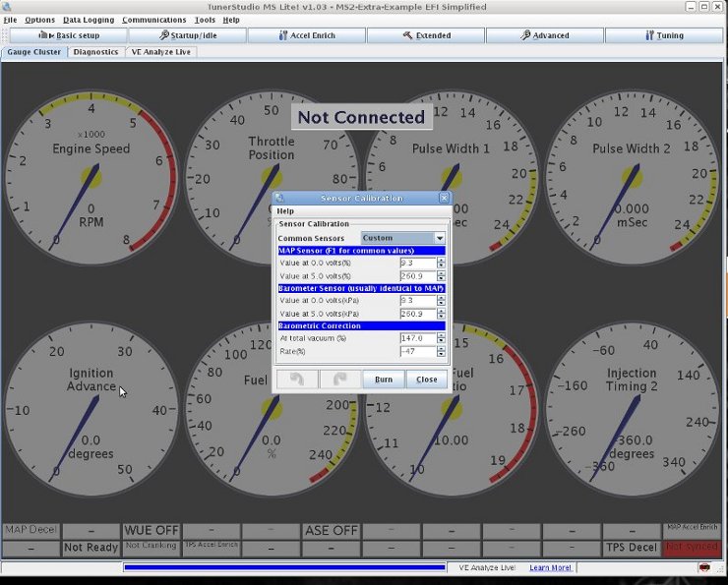Viewport: 728px width, 585px height.
Task: Click the undo arrow button in Sensor Calibration
Action: 297,379
